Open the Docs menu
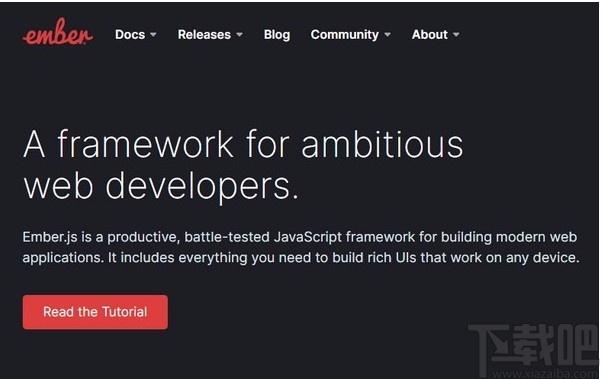This screenshot has height=379, width=602. (x=130, y=35)
